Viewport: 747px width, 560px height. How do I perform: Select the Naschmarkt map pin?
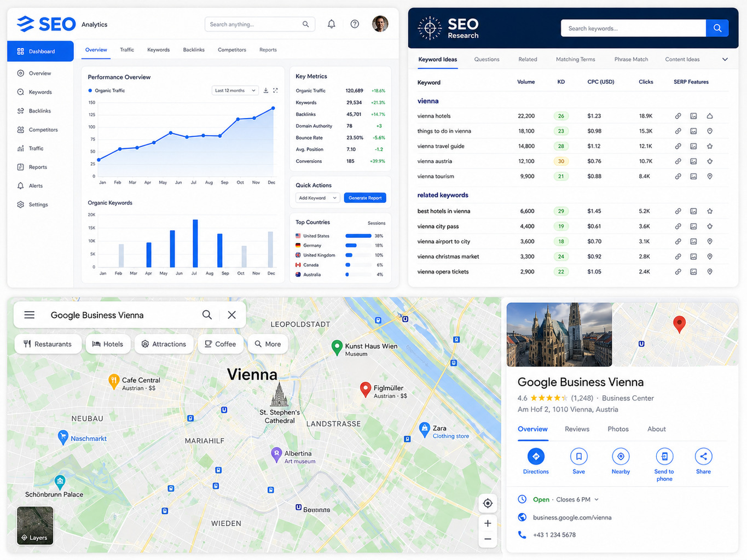[63, 437]
